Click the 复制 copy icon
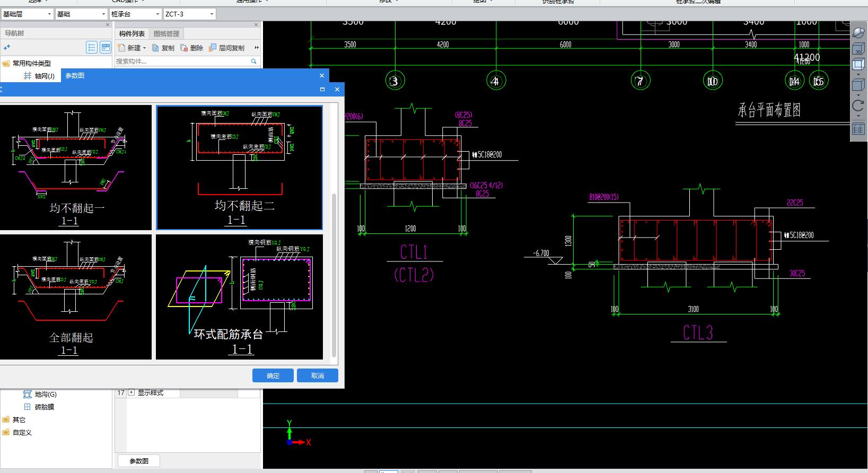The width and height of the screenshot is (868, 473). click(156, 48)
